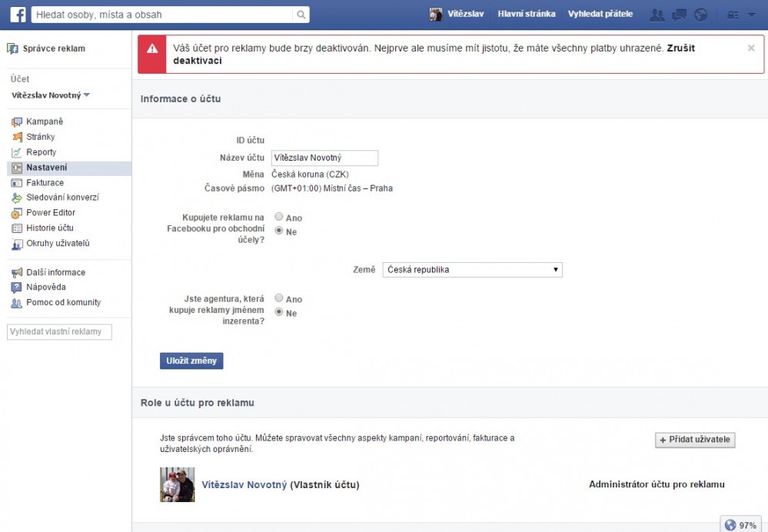768x532 pixels.
Task: Click the Název účtu text field
Action: tap(324, 158)
